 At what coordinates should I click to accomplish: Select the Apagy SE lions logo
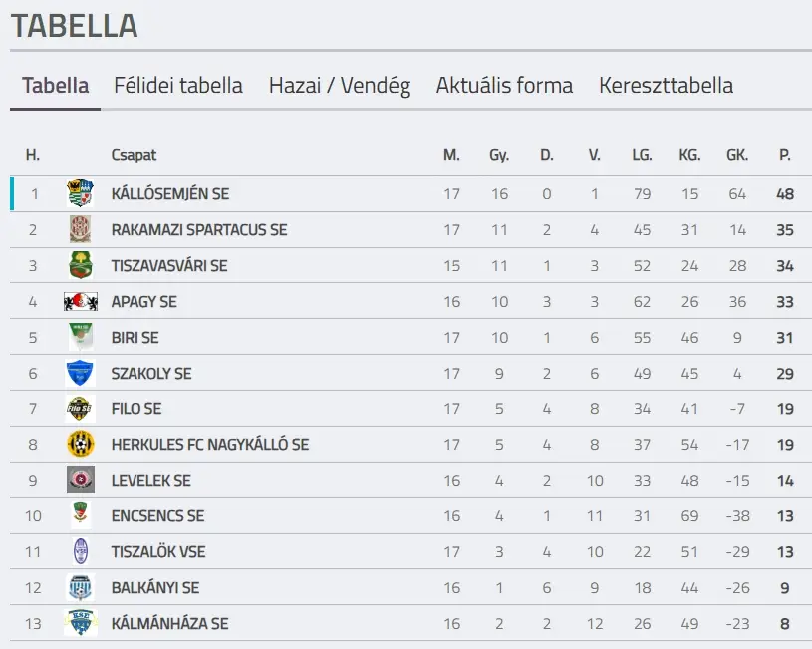(81, 301)
